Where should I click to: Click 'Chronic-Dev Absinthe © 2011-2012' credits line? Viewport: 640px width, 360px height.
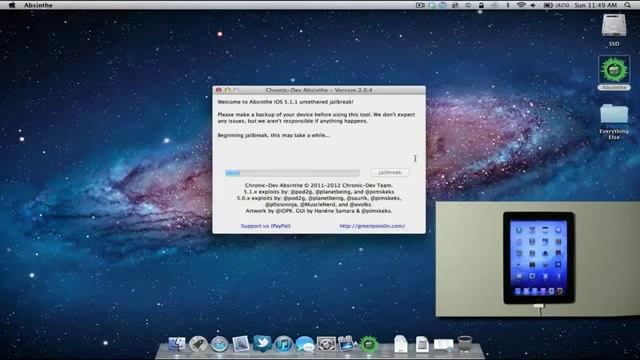click(x=319, y=185)
